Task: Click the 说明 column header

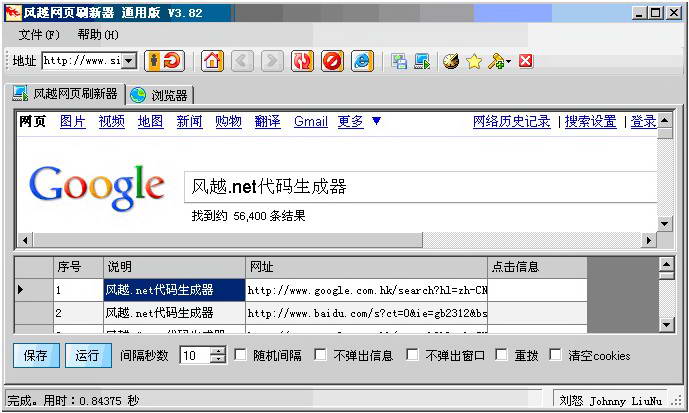Action: pos(174,267)
